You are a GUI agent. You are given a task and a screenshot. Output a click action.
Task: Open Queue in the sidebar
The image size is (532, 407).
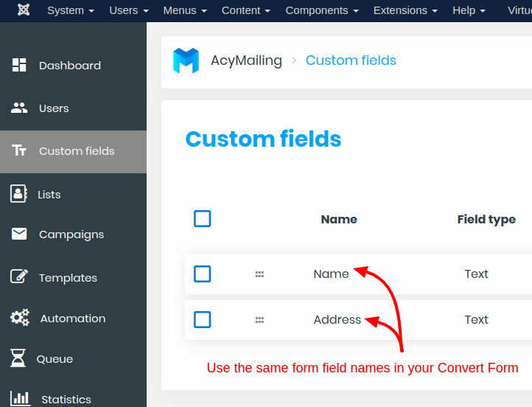pyautogui.click(x=55, y=359)
